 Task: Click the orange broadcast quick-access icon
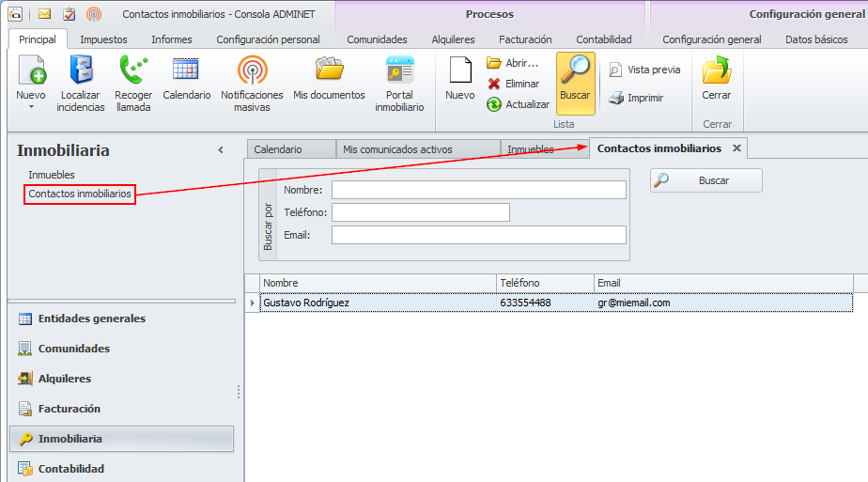94,14
